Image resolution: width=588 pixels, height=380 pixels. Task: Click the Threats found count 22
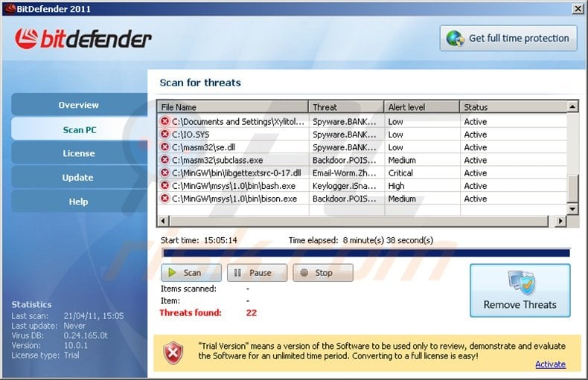pyautogui.click(x=252, y=313)
